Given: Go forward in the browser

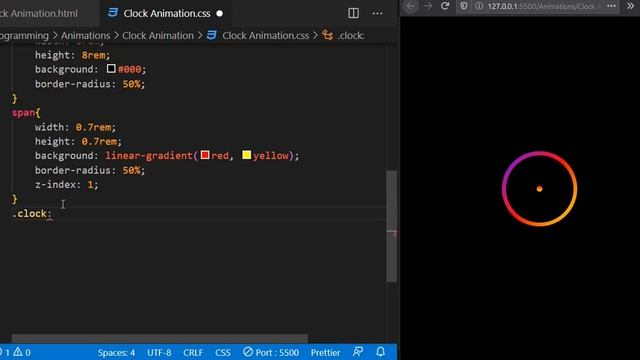Looking at the screenshot, I should click(428, 6).
